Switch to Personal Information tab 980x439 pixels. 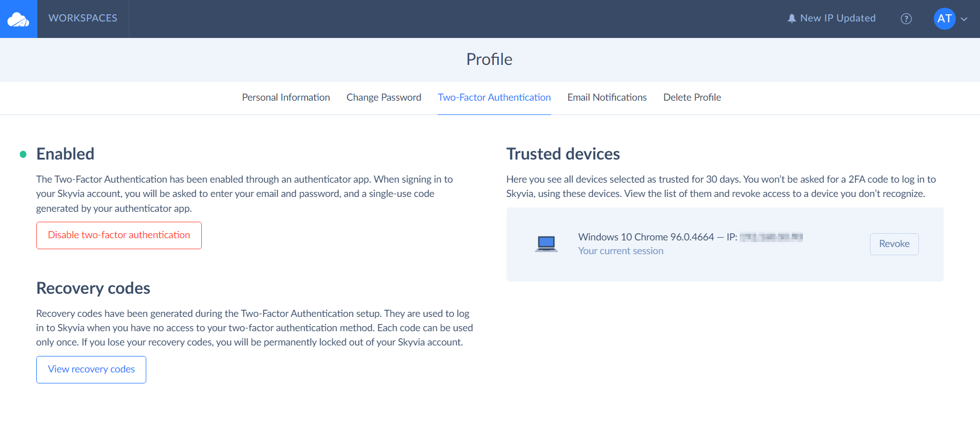point(286,97)
